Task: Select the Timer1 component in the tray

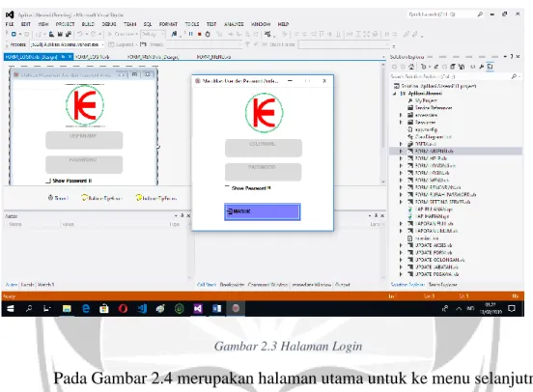Action: [x=58, y=198]
